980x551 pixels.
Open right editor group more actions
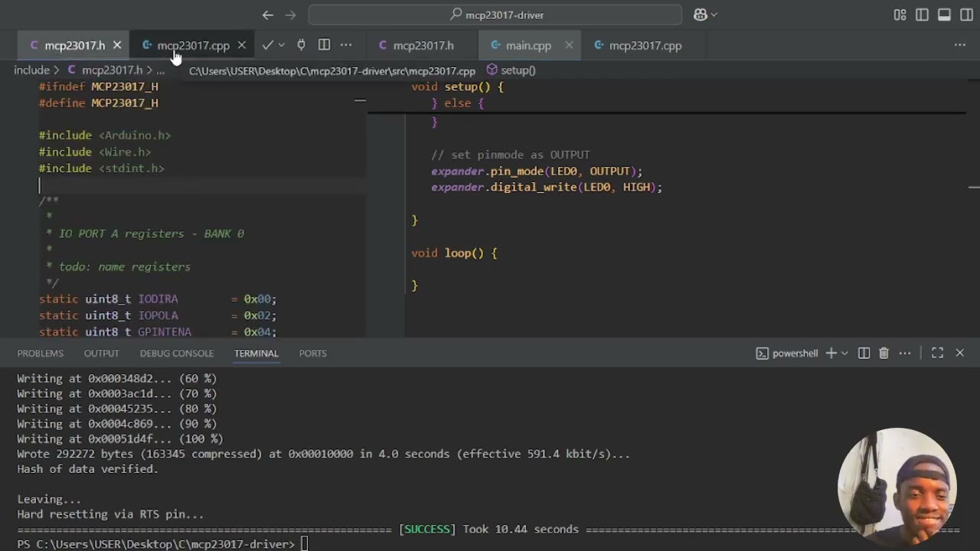(x=960, y=45)
